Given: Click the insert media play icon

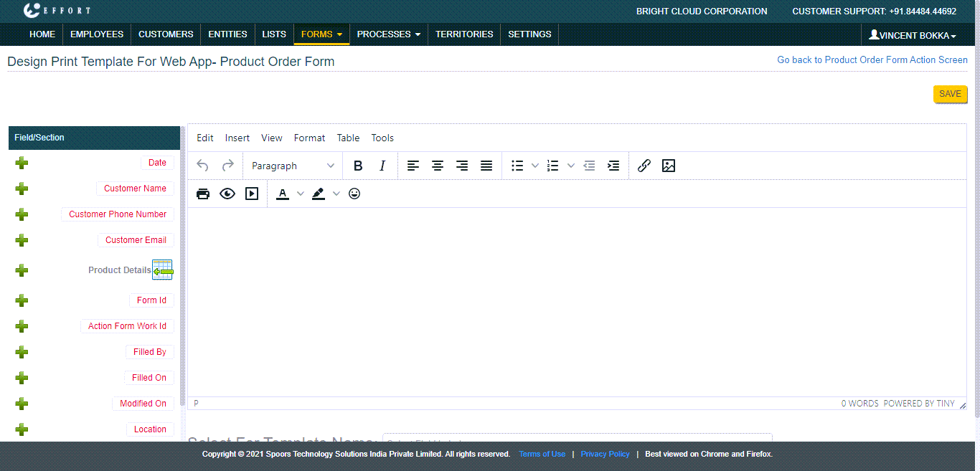Looking at the screenshot, I should (x=252, y=194).
